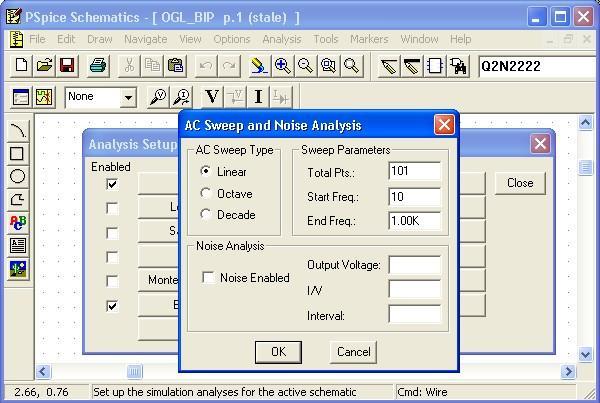Viewport: 600px width, 403px height.
Task: Click Close in the Analysis Setup window
Action: coord(520,183)
